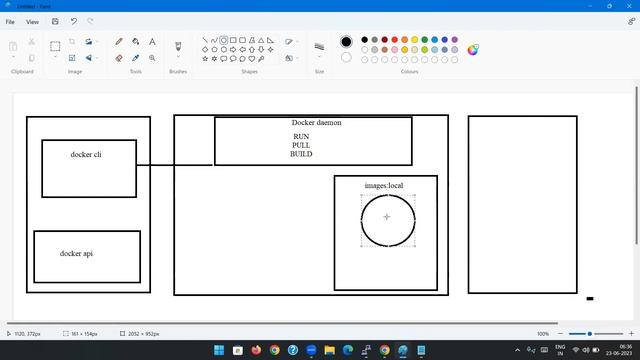Viewport: 640px width, 360px height.
Task: Open the share icon at top right
Action: click(631, 22)
